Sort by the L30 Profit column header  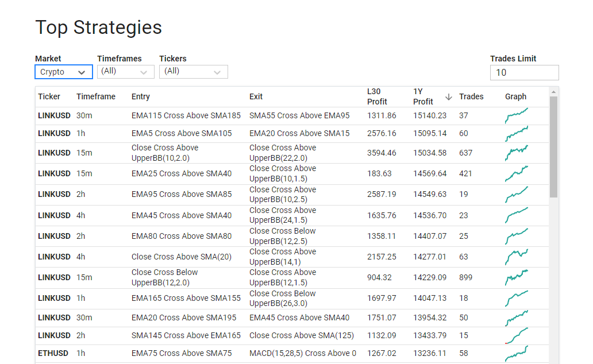pos(377,96)
